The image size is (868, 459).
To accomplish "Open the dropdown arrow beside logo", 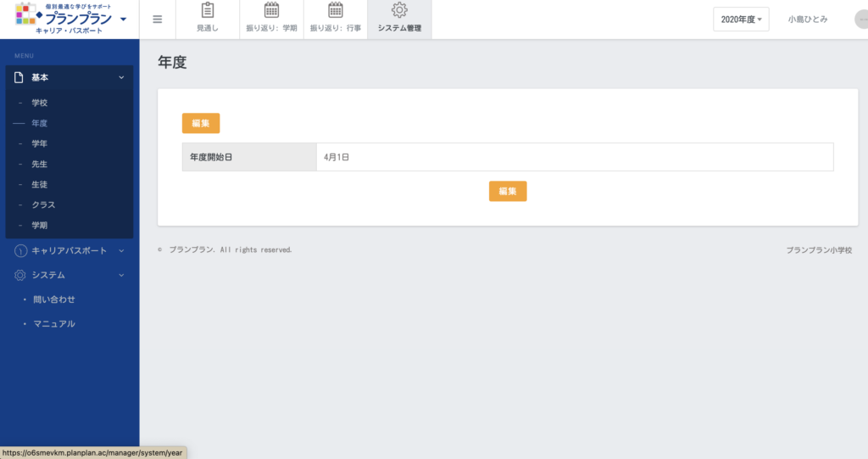I will (x=124, y=20).
